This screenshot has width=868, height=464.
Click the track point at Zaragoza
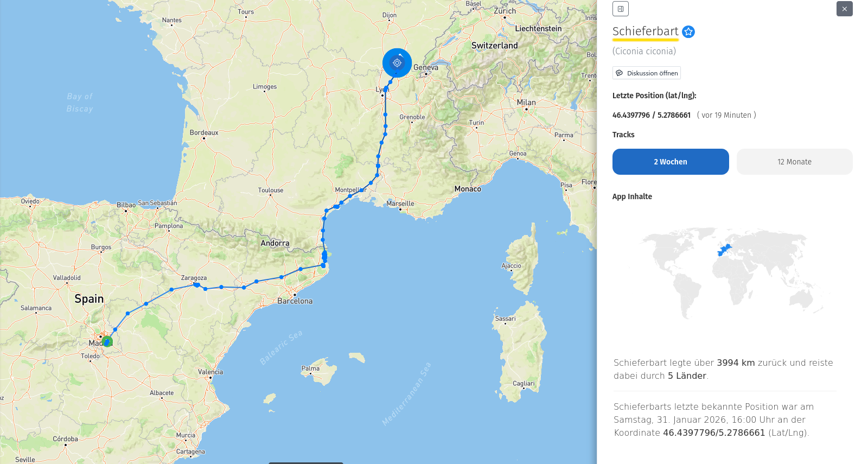pos(196,284)
